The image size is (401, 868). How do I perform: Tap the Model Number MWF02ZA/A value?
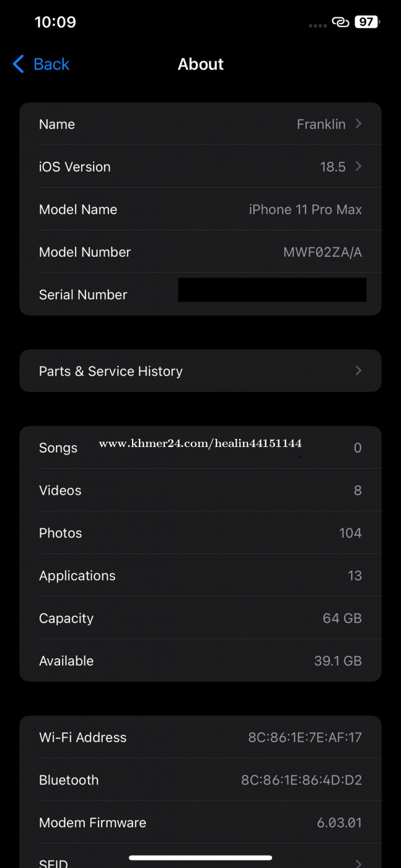(x=322, y=252)
